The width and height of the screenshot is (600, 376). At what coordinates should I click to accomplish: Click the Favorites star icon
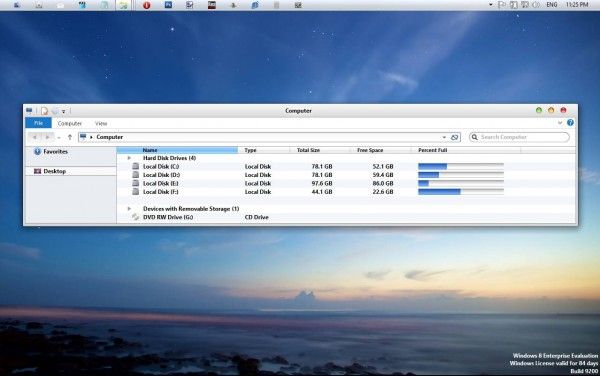click(x=38, y=151)
